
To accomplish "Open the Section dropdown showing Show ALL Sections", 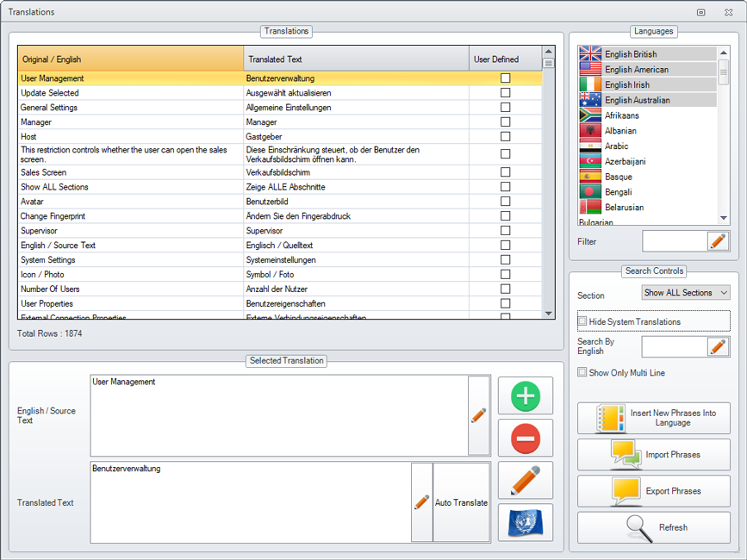I will coord(686,293).
